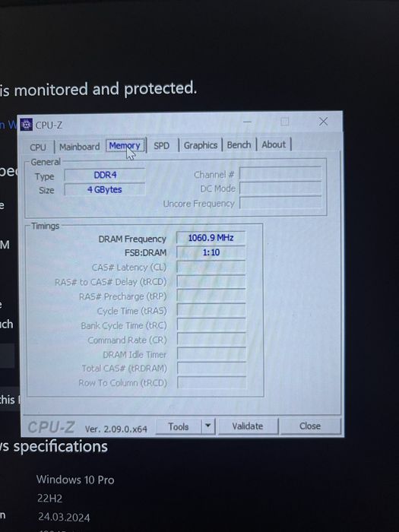The height and width of the screenshot is (532, 399).
Task: Select the memory Type DDR4 field
Action: coord(105,175)
